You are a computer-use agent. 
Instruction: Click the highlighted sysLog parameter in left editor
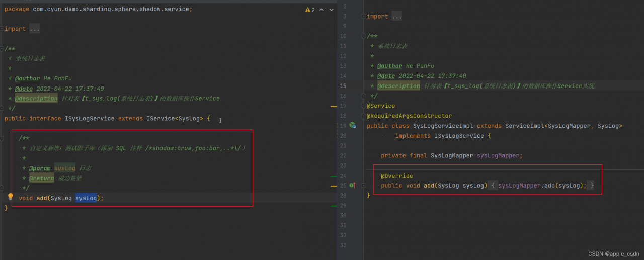[86, 198]
